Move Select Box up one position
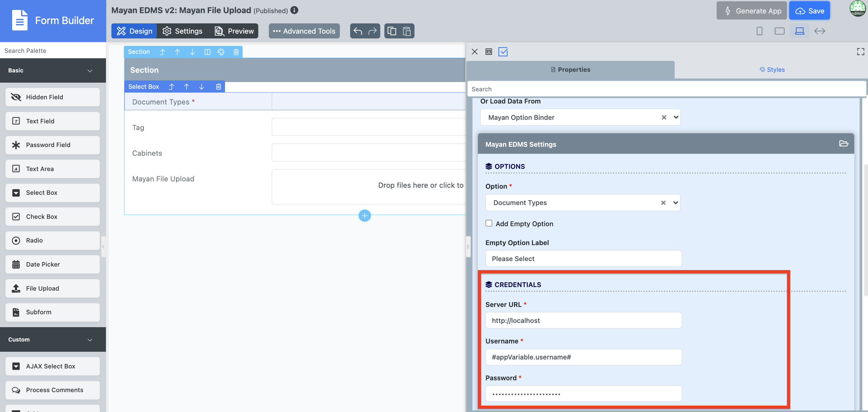 (186, 87)
